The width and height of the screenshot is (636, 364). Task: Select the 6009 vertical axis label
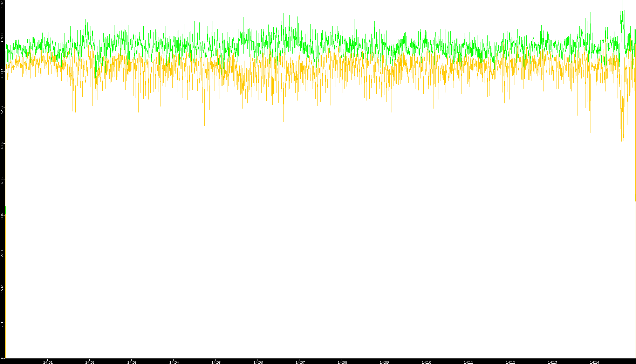point(2,74)
